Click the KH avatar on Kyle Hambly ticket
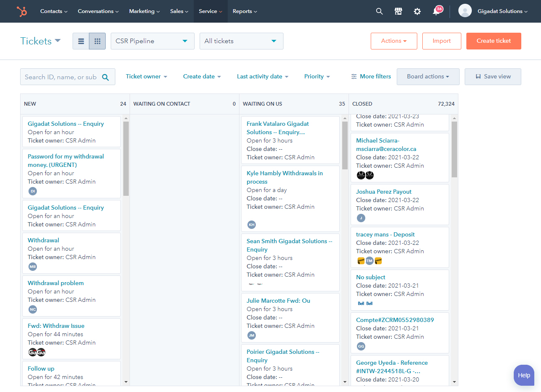 [x=252, y=225]
